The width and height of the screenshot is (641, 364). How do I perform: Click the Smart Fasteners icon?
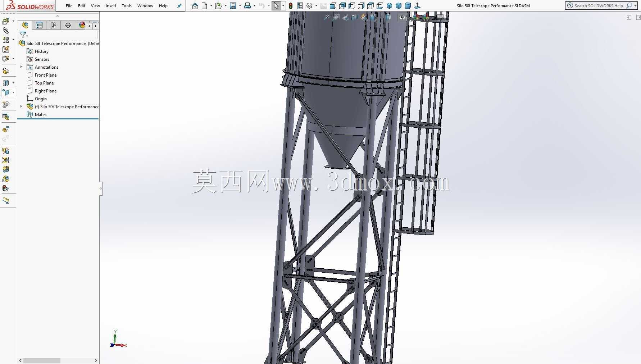point(6,49)
